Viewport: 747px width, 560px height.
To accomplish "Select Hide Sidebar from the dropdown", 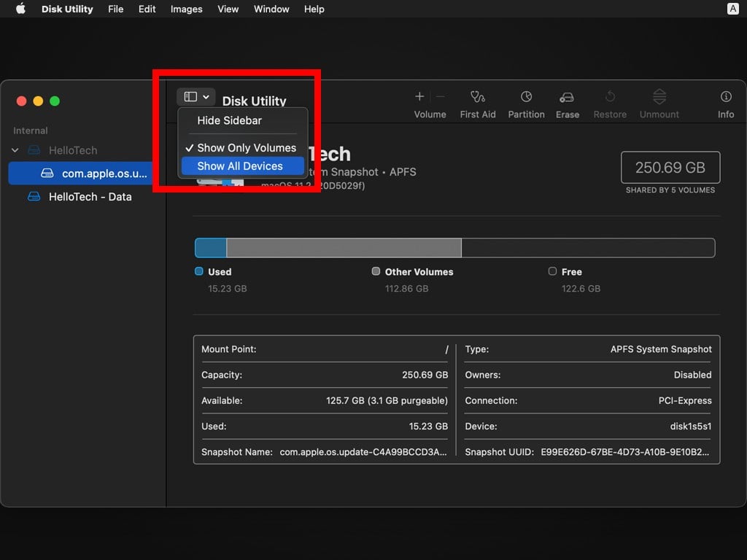I will [229, 120].
